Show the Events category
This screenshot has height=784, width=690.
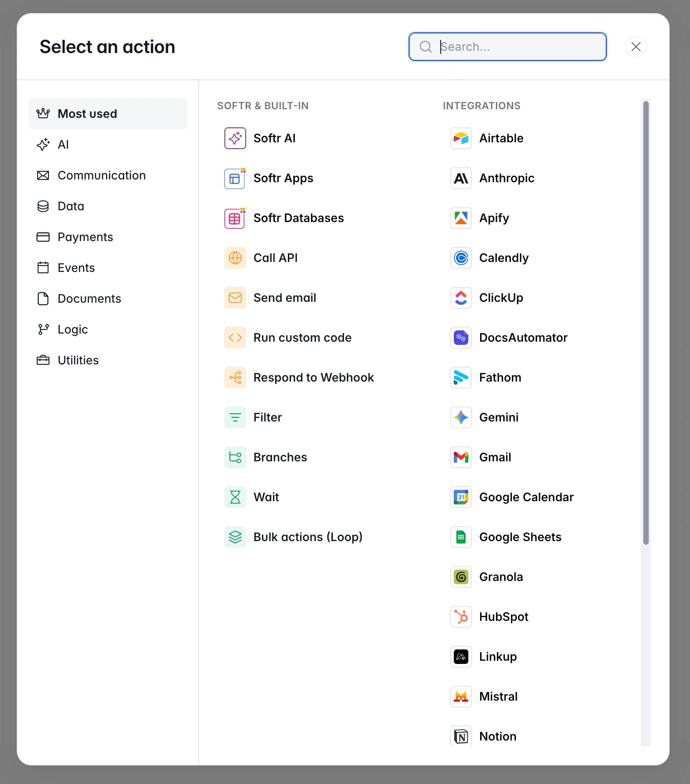pos(107,268)
